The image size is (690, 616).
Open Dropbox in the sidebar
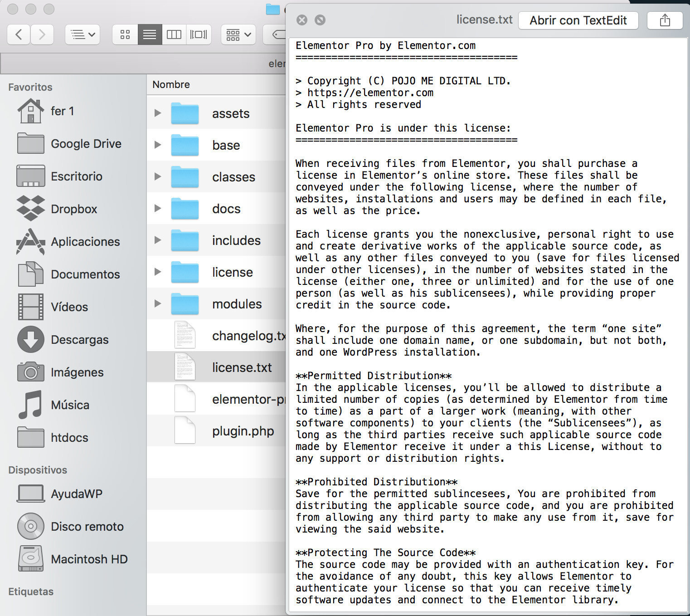(74, 209)
